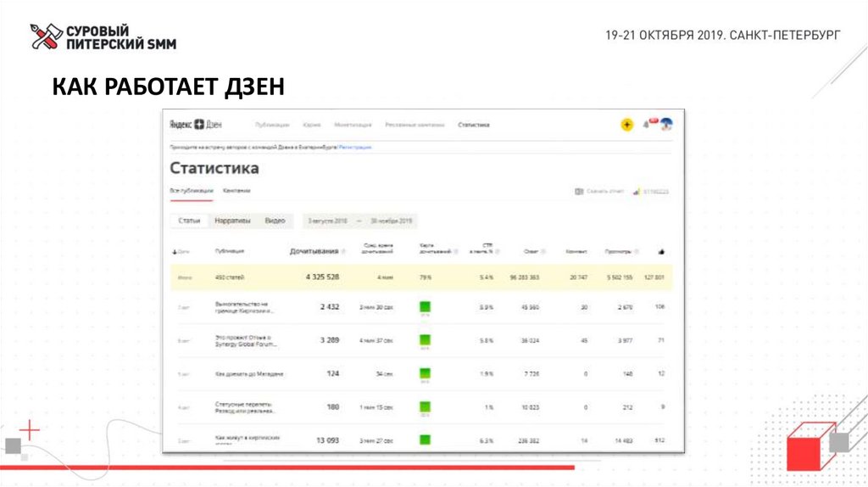Image resolution: width=868 pixels, height=487 pixels.
Task: Click the Скачать отчет download link
Action: pyautogui.click(x=604, y=192)
